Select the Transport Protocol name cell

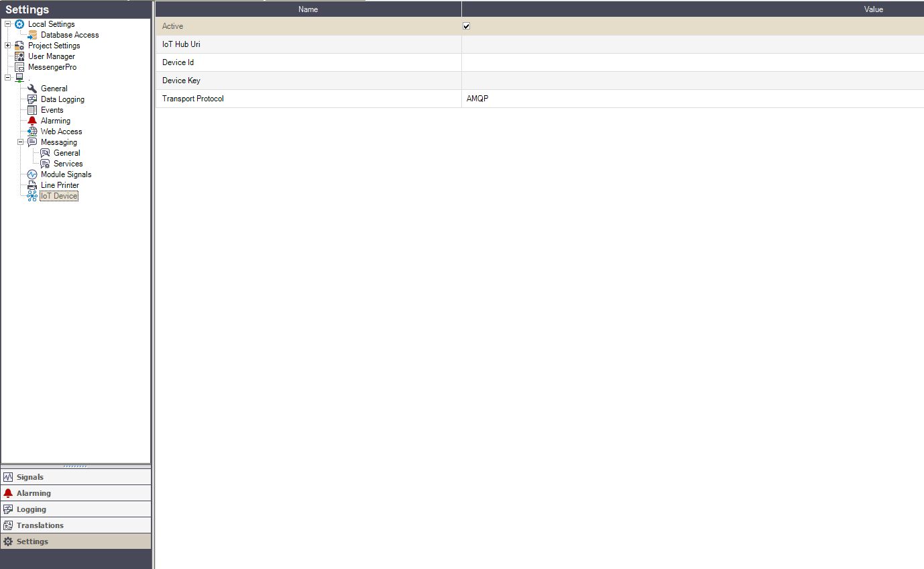click(308, 99)
